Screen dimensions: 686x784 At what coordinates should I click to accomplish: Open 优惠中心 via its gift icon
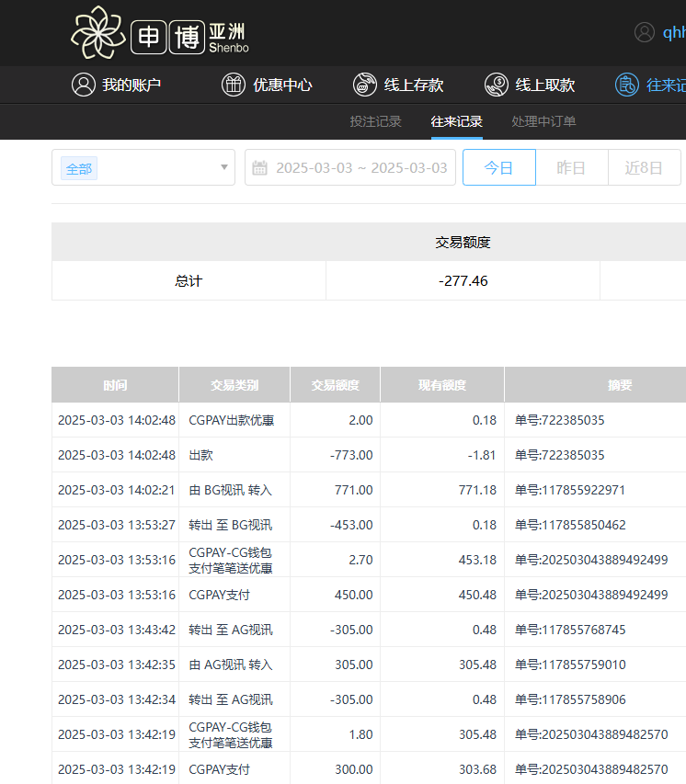tap(234, 85)
